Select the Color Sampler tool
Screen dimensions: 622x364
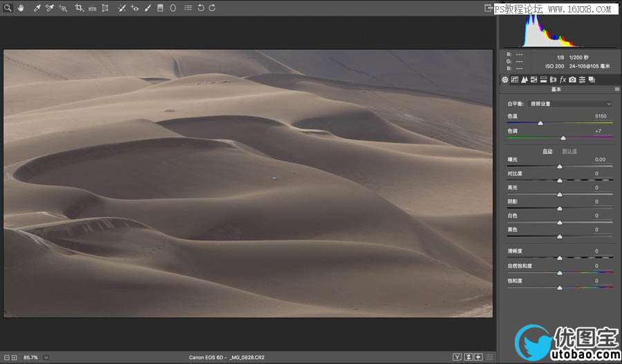click(50, 8)
